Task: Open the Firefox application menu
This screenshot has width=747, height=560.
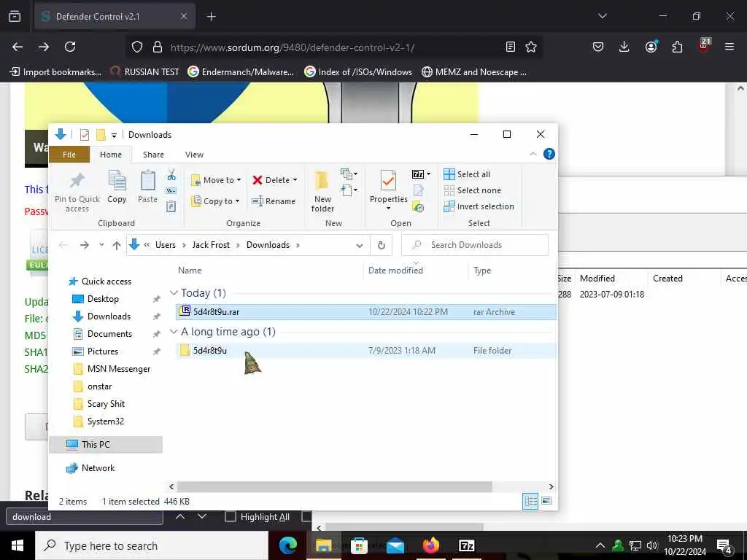Action: click(729, 47)
